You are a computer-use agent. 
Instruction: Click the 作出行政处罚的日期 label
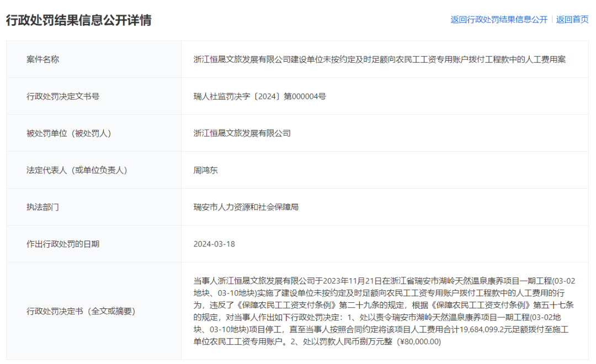click(x=63, y=244)
